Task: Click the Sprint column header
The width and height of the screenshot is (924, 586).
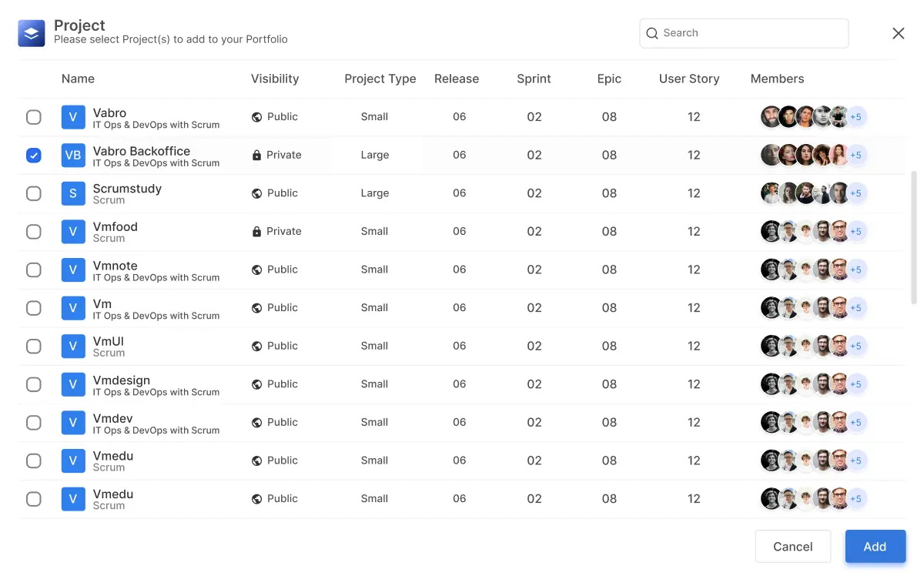Action: pos(534,79)
